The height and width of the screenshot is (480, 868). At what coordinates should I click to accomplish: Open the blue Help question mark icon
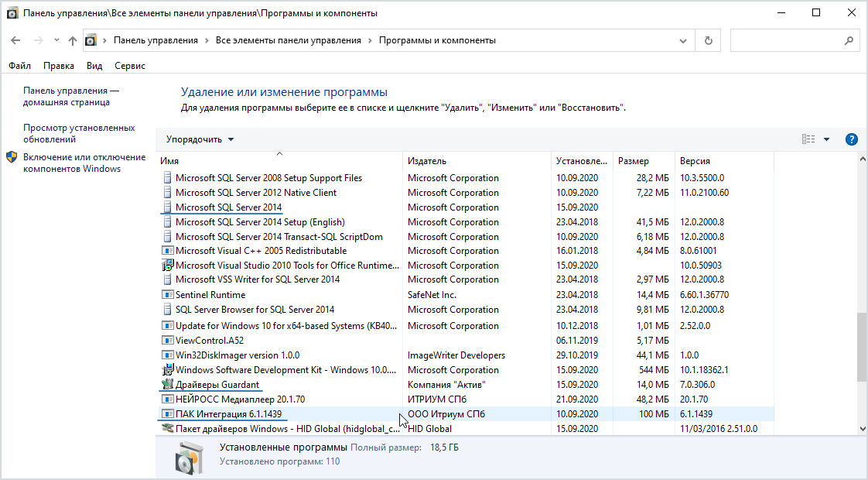tap(851, 139)
